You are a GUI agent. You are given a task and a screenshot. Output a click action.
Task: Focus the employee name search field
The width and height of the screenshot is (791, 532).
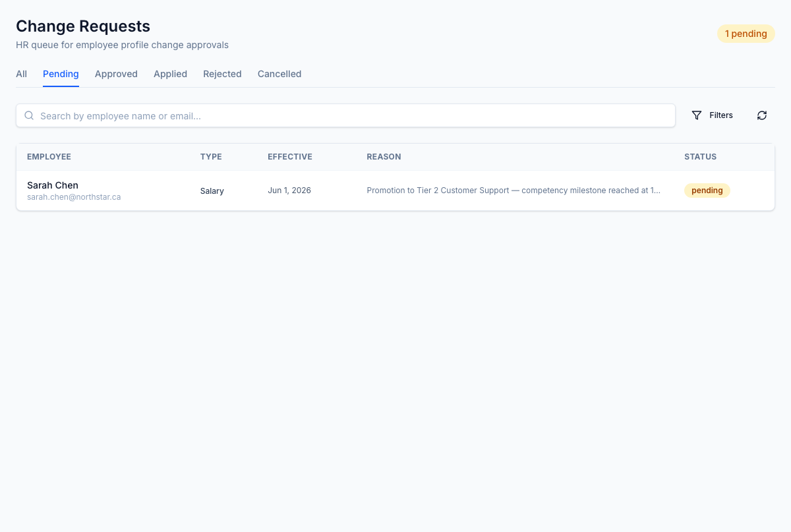pos(345,115)
